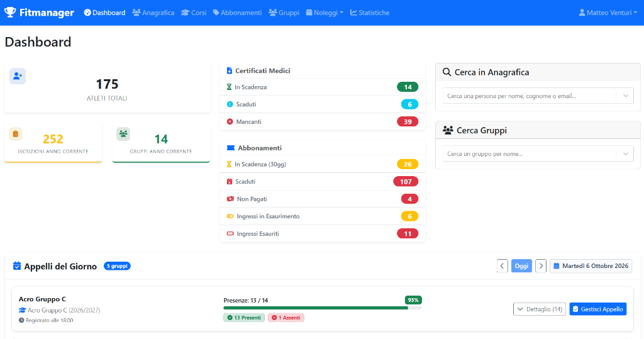Screen dimensions: 644x339
Task: Click the 93% attendance badge
Action: (x=413, y=300)
